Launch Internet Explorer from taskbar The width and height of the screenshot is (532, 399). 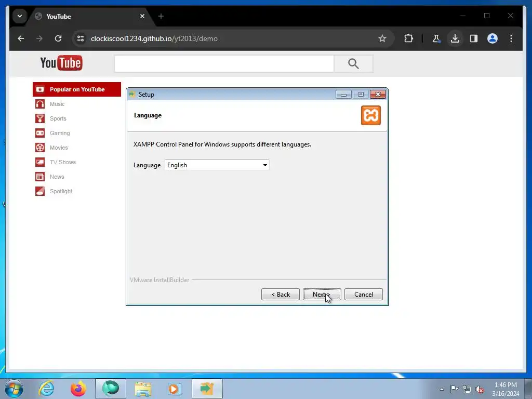(46, 389)
